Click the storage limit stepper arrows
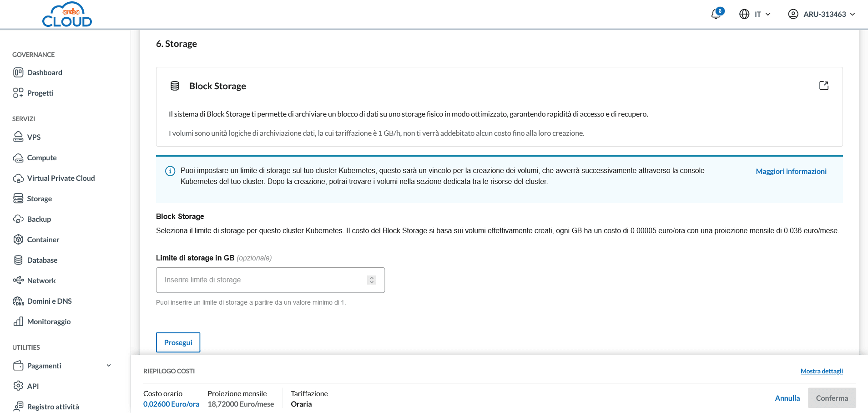The image size is (868, 413). [372, 280]
